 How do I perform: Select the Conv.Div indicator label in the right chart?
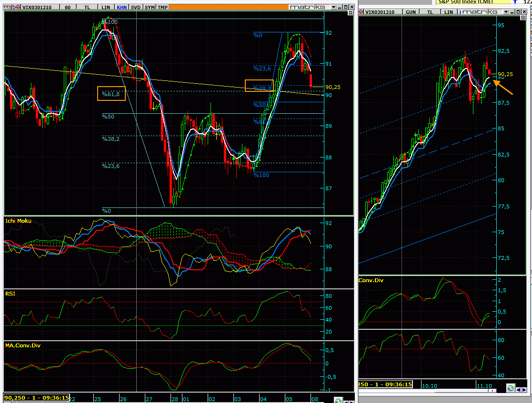coord(371,280)
